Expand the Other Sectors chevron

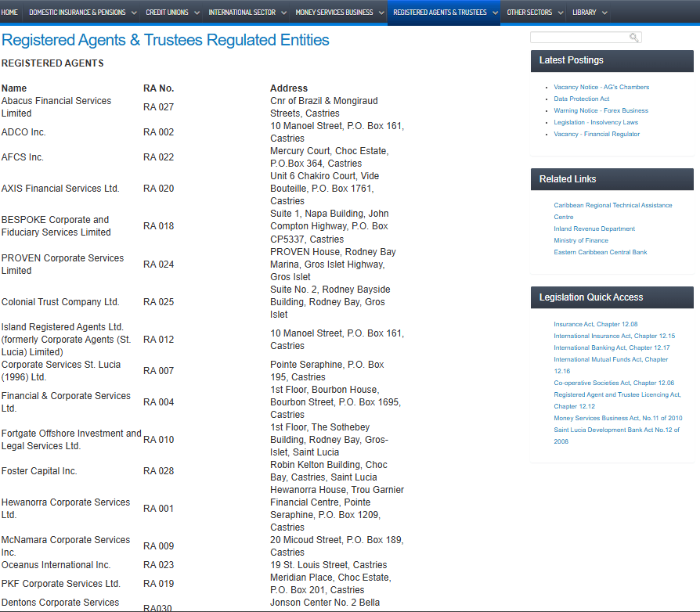[561, 13]
